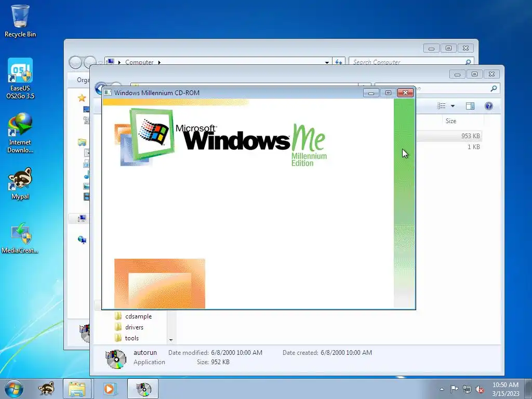Open the cdsample folder in tree
Screen dimensions: 532x399
[138, 316]
